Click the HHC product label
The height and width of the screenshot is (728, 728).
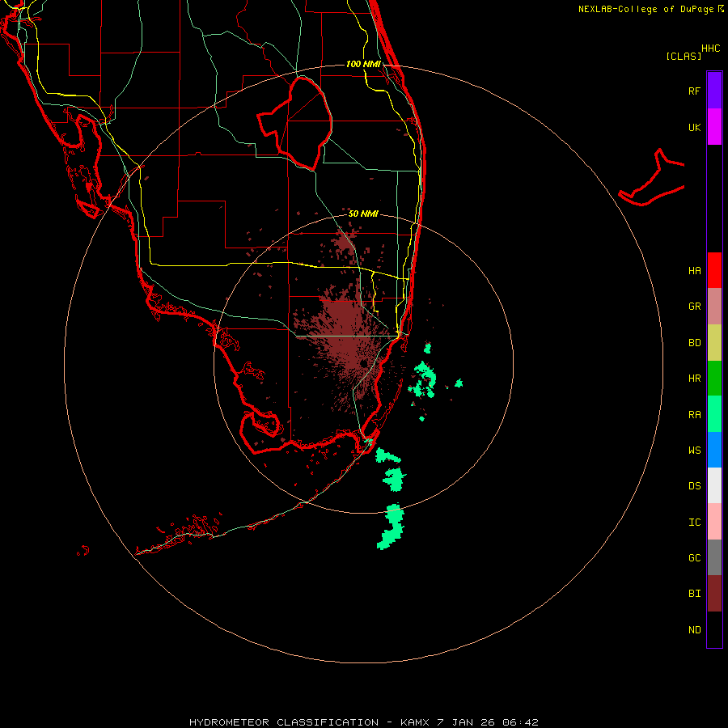point(710,49)
